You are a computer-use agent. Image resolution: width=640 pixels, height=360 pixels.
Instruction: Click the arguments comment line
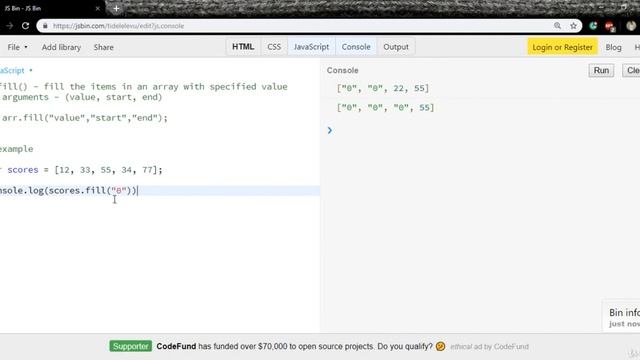click(x=81, y=97)
